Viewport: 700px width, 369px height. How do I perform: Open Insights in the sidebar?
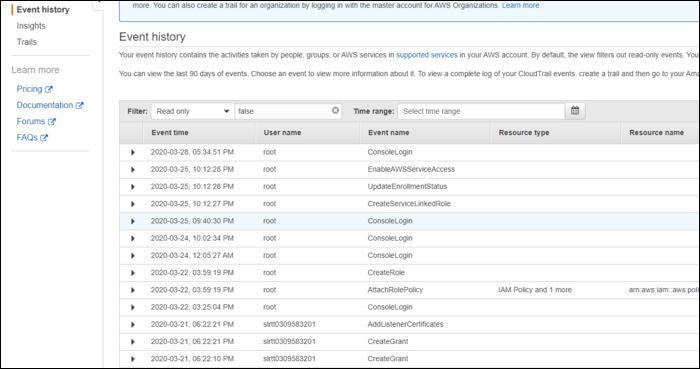(x=31, y=26)
